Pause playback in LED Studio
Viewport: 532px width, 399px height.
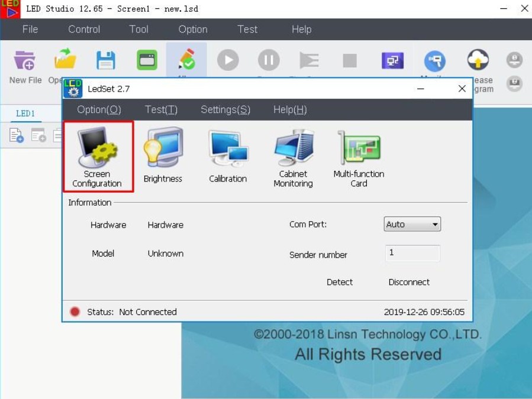click(x=269, y=60)
